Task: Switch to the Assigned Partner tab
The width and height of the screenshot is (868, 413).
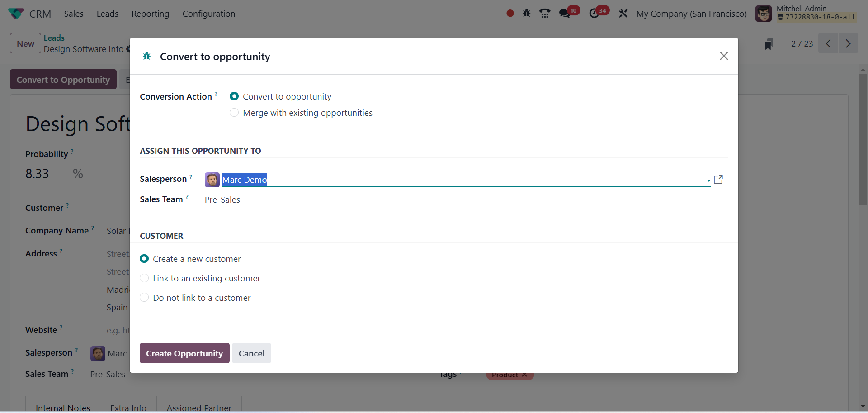Action: 199,404
